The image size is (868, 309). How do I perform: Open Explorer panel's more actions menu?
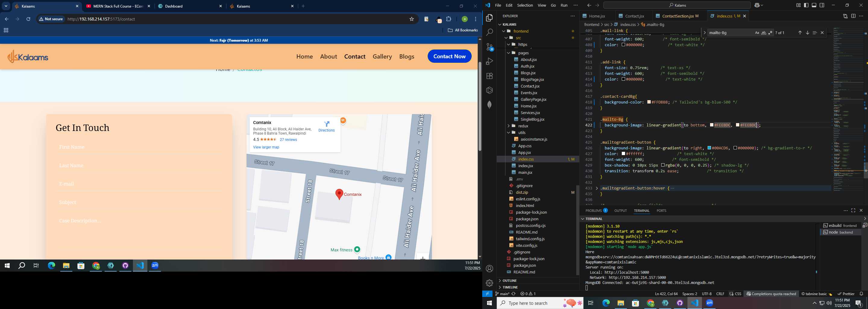[x=573, y=16]
